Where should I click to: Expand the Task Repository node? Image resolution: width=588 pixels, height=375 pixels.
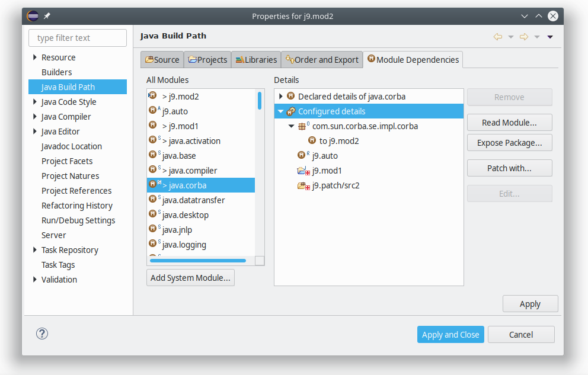click(34, 250)
